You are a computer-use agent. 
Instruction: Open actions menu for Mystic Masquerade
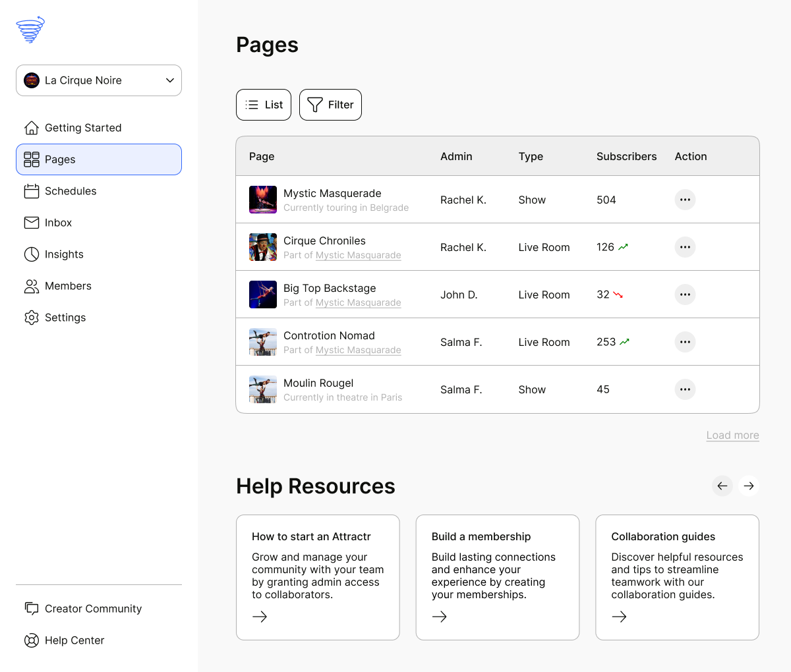685,200
